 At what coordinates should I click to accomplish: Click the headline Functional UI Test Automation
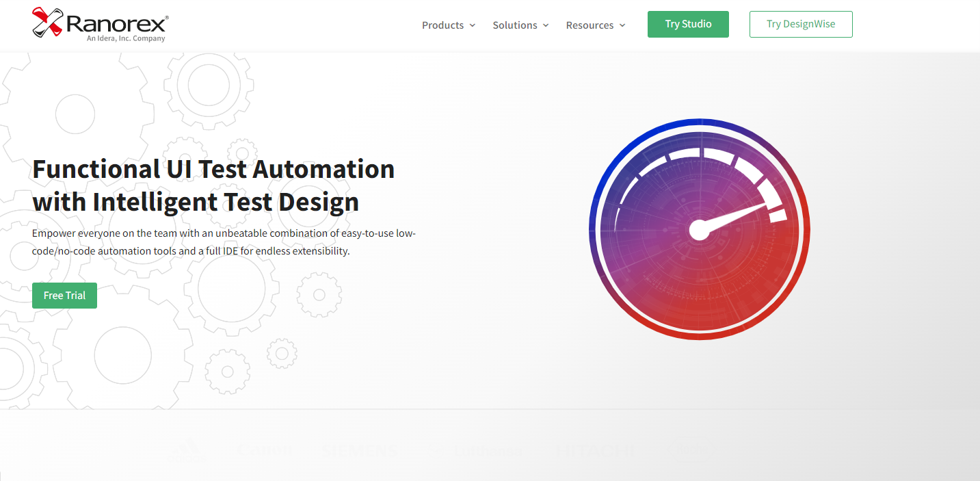[x=213, y=169]
